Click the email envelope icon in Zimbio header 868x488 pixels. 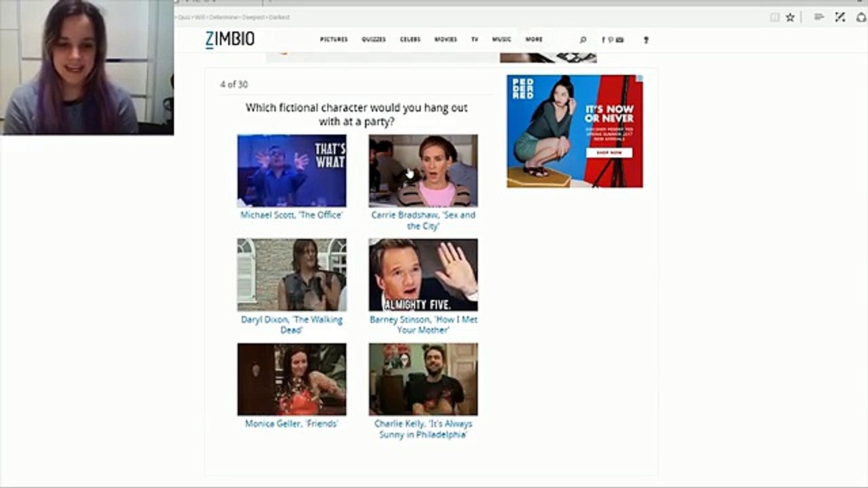620,40
